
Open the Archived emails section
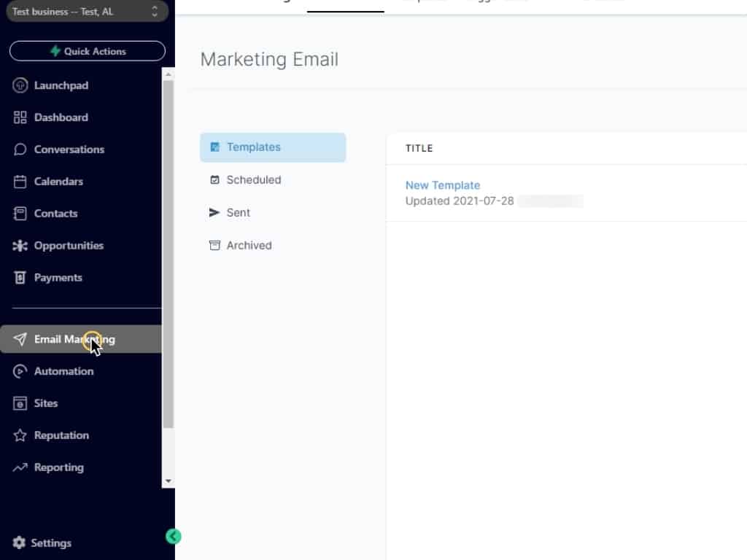coord(249,246)
